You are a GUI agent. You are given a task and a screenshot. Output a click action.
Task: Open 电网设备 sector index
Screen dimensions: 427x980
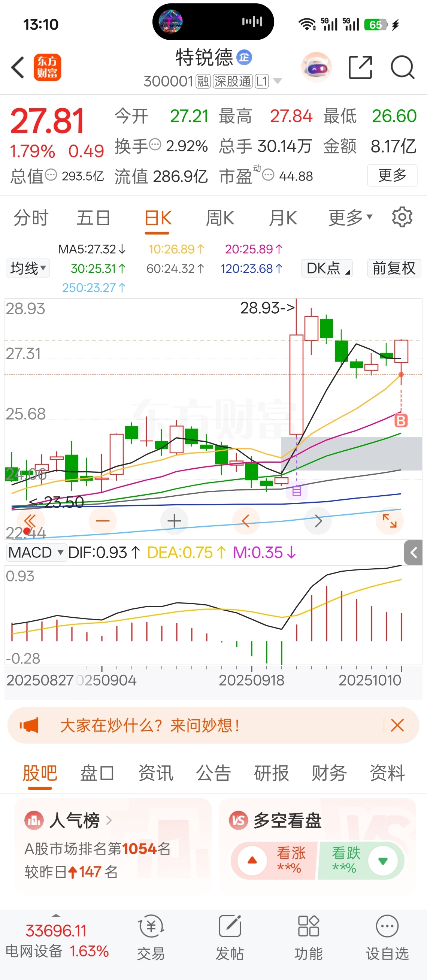[57, 940]
